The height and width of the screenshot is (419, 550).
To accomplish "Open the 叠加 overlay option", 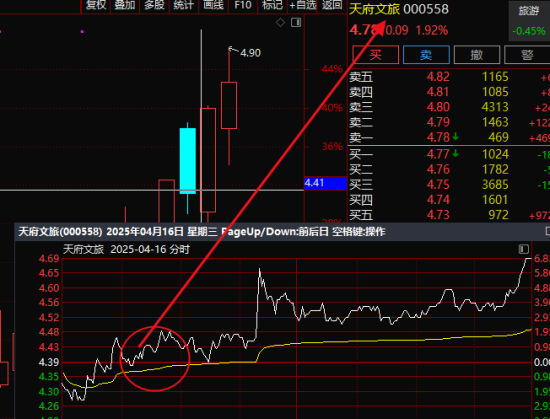I will point(125,5).
